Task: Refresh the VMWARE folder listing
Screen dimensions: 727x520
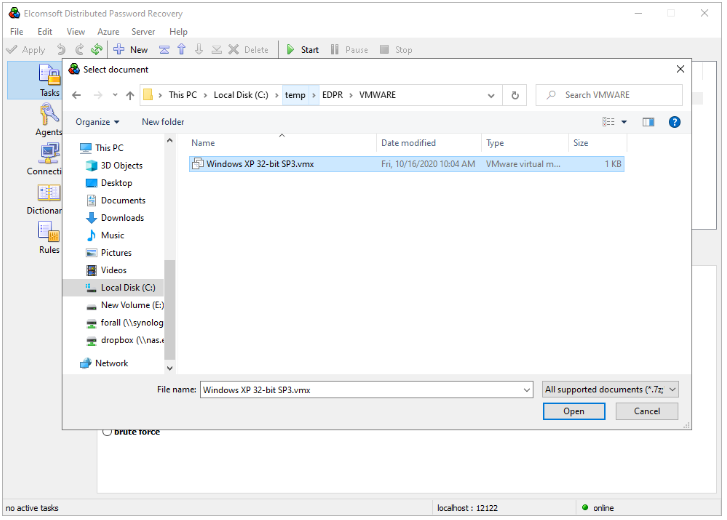Action: pos(515,95)
